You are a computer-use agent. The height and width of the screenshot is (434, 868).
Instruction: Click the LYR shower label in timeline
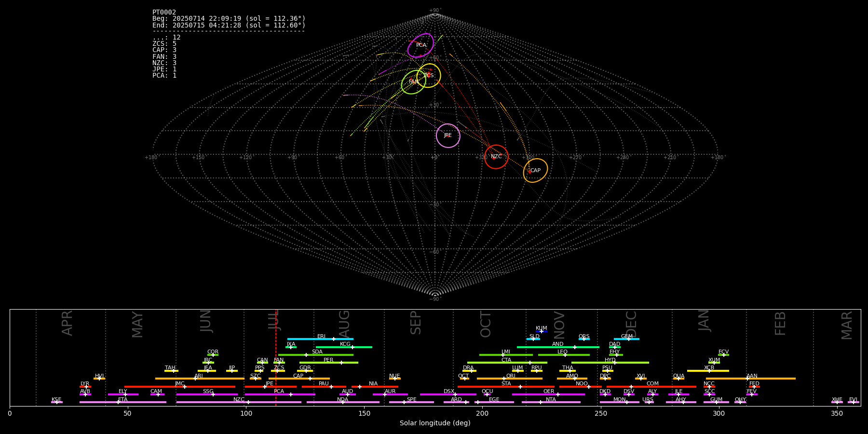pyautogui.click(x=85, y=384)
